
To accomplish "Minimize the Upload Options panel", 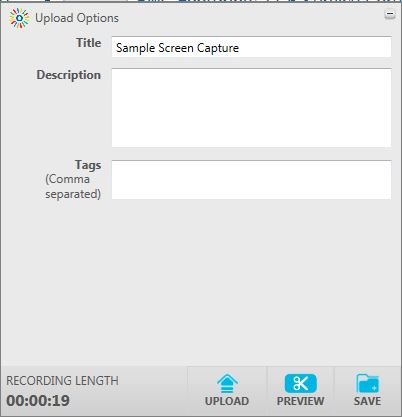I will pyautogui.click(x=390, y=15).
